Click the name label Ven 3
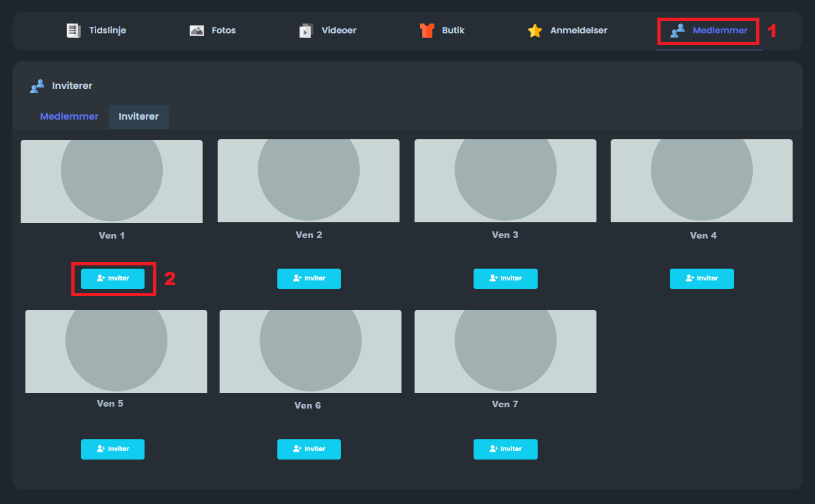This screenshot has height=504, width=815. pyautogui.click(x=505, y=235)
